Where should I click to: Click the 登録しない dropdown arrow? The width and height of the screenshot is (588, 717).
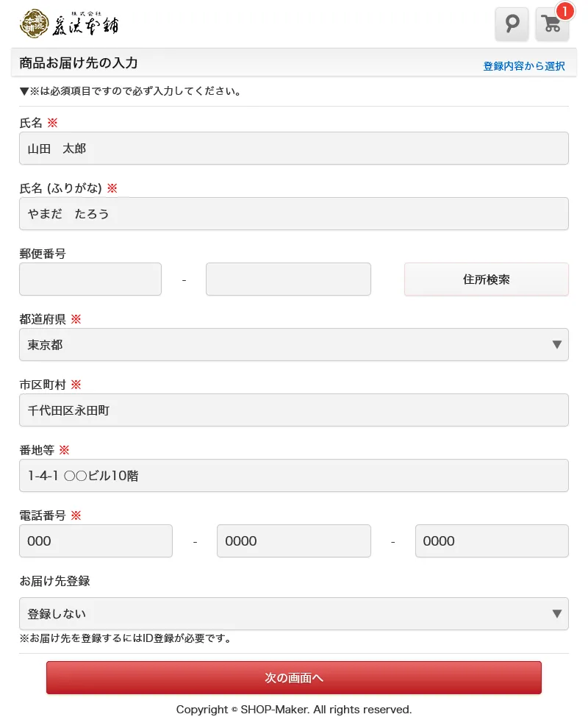click(556, 613)
